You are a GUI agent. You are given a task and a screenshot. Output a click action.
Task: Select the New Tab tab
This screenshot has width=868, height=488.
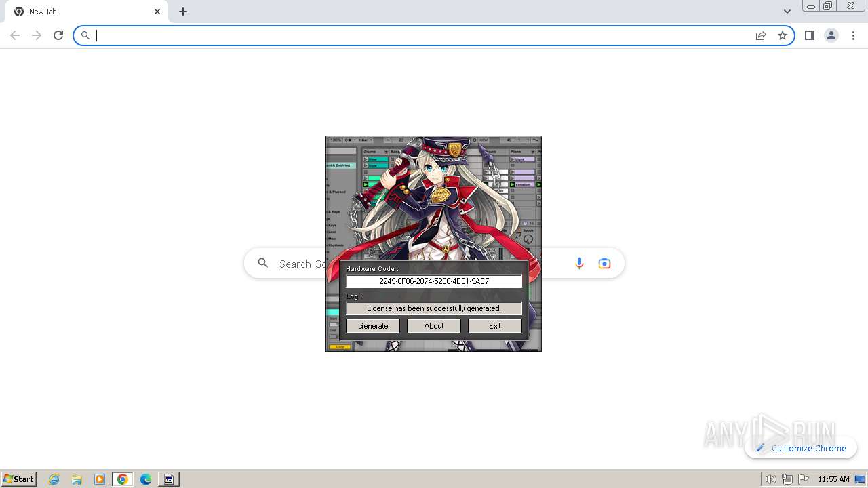87,12
